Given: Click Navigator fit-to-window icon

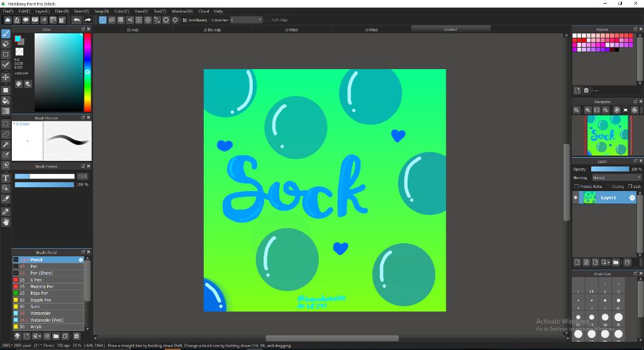Looking at the screenshot, I should pos(597,110).
